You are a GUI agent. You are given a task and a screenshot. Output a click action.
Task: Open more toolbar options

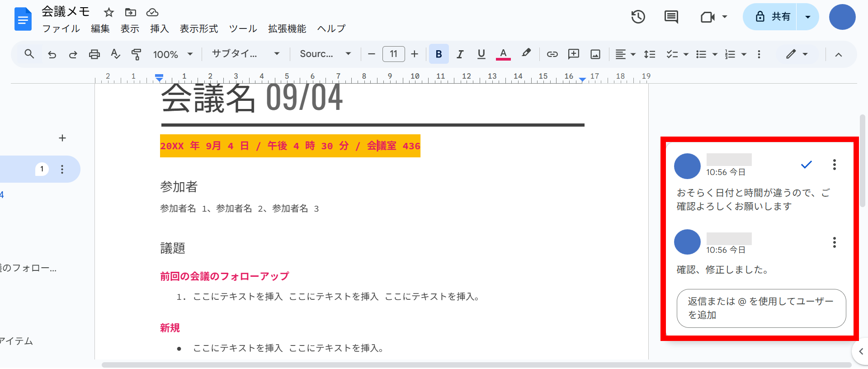pyautogui.click(x=759, y=54)
